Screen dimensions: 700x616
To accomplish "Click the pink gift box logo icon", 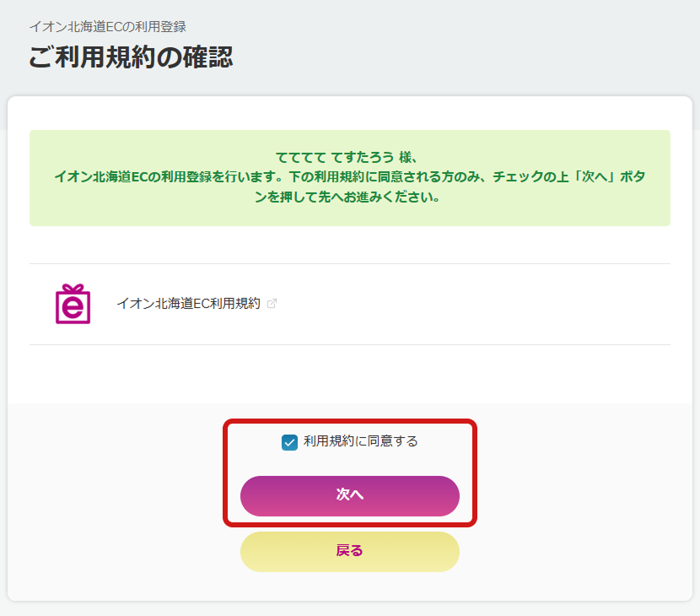I will coord(73,304).
